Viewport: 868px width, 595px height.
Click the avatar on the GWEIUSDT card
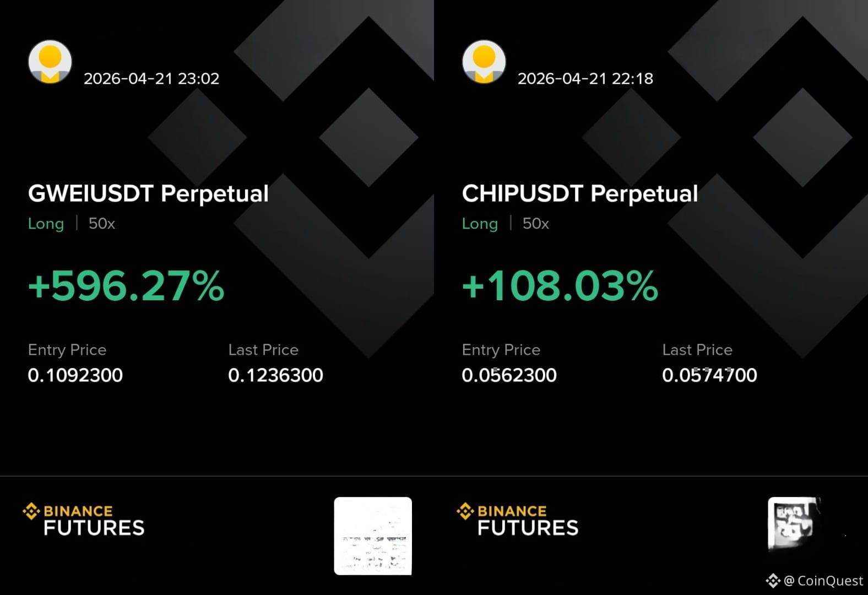(x=50, y=62)
